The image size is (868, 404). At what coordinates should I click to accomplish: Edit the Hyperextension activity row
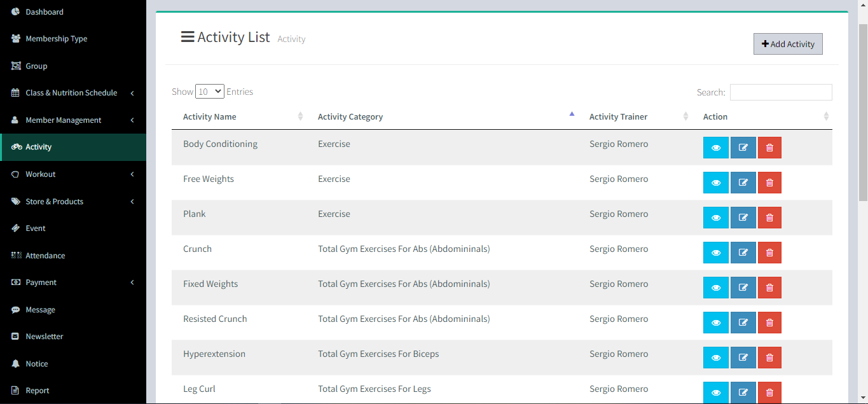tap(743, 358)
